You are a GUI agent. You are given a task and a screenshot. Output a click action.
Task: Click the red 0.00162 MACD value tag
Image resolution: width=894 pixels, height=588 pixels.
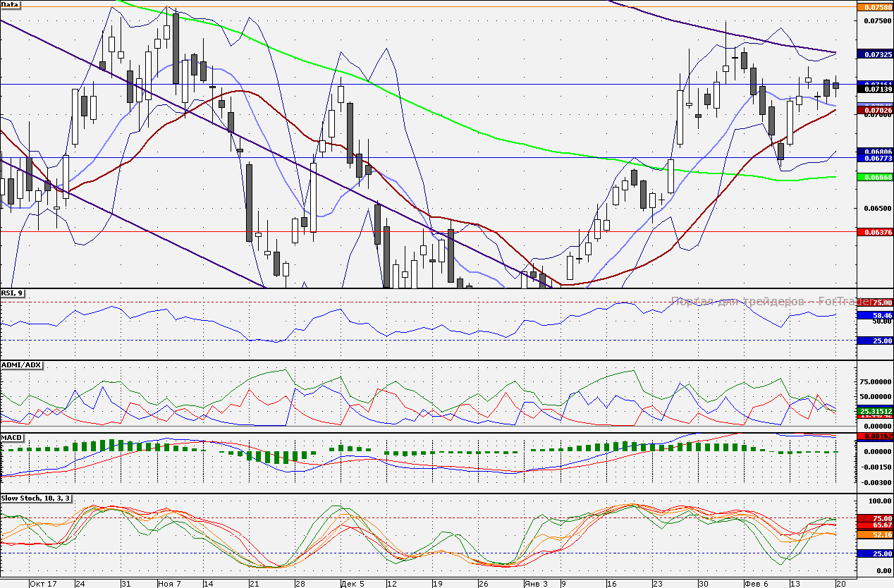874,436
